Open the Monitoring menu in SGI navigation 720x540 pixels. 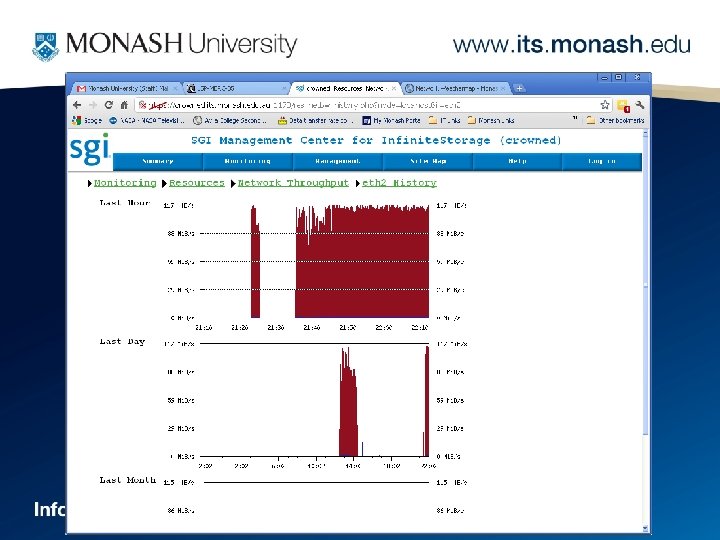(248, 162)
